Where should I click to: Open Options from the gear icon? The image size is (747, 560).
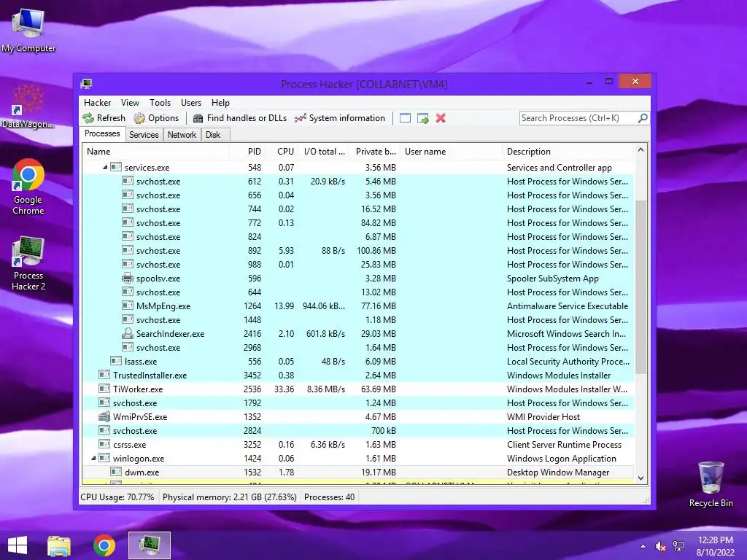click(x=139, y=118)
